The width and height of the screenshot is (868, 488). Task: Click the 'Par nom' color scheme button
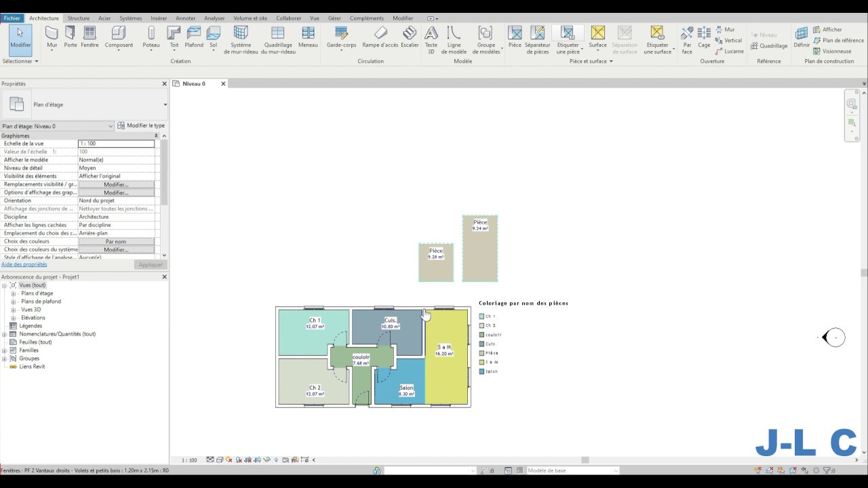click(x=116, y=241)
